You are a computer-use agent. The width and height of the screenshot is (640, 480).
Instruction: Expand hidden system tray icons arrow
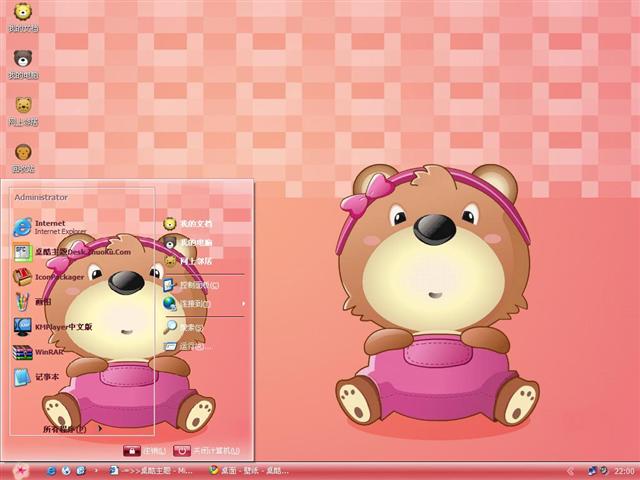pyautogui.click(x=571, y=471)
